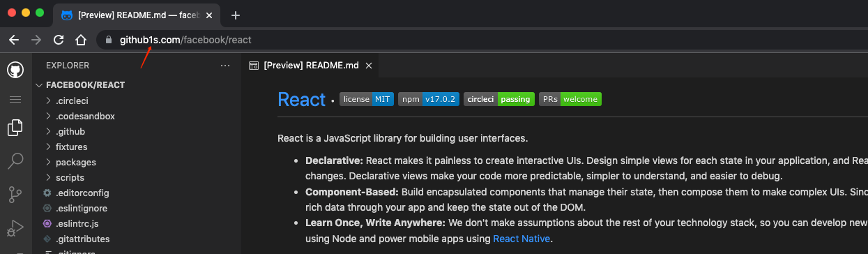Click the .editorconfig gear file icon

point(47,193)
